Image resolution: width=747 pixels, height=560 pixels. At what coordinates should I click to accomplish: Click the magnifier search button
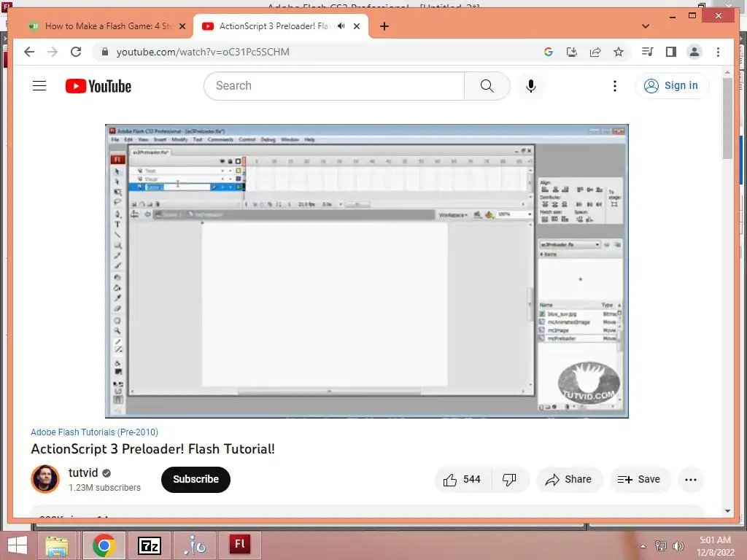[x=487, y=86]
